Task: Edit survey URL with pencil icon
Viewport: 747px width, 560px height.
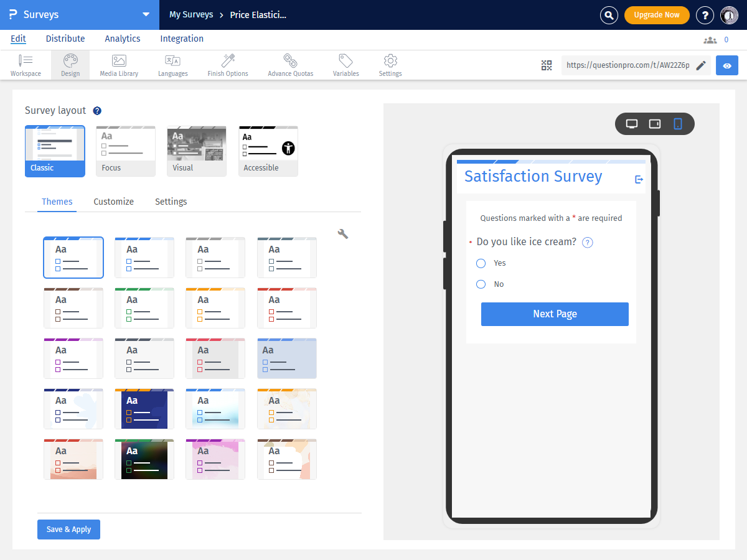Action: [701, 65]
